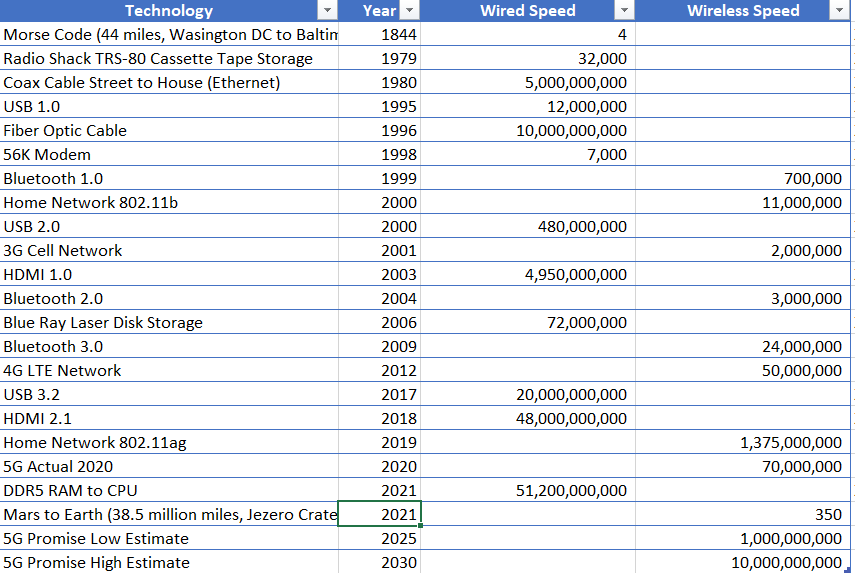Click the Bluetooth 1.0 cell
Image resolution: width=855 pixels, height=573 pixels.
[x=169, y=178]
